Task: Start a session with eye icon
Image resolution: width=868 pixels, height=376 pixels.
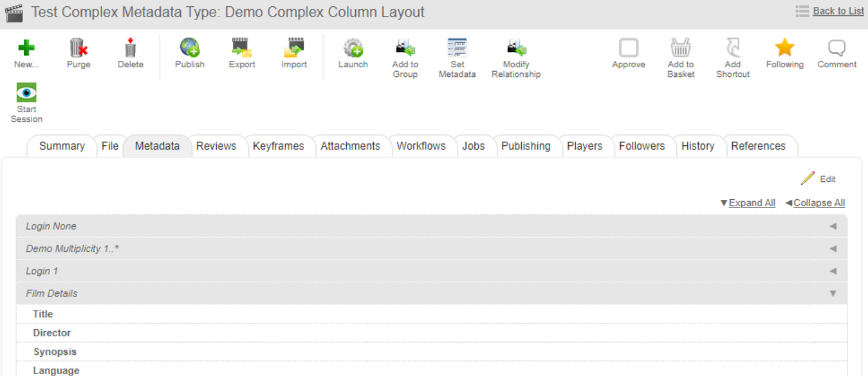Action: point(26,94)
